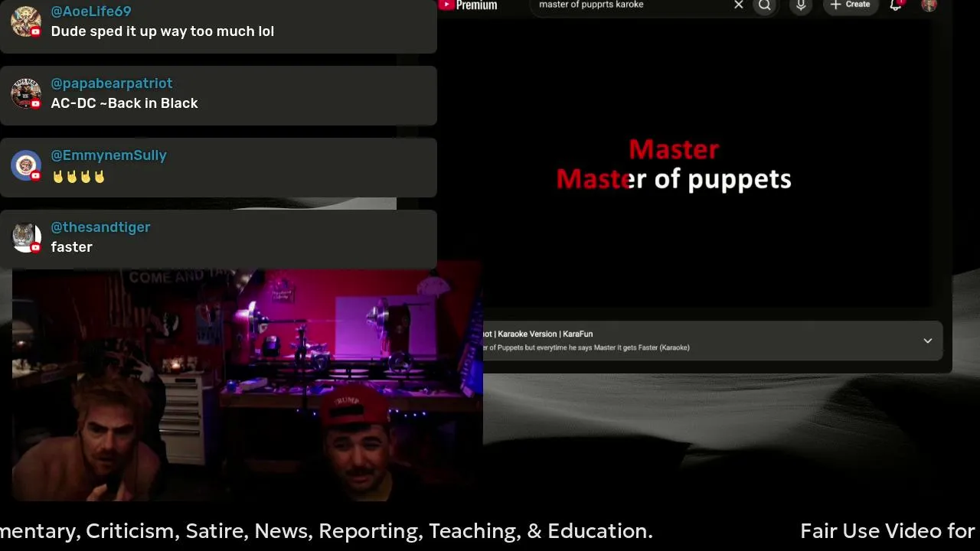Click the search magnifier button

click(765, 5)
